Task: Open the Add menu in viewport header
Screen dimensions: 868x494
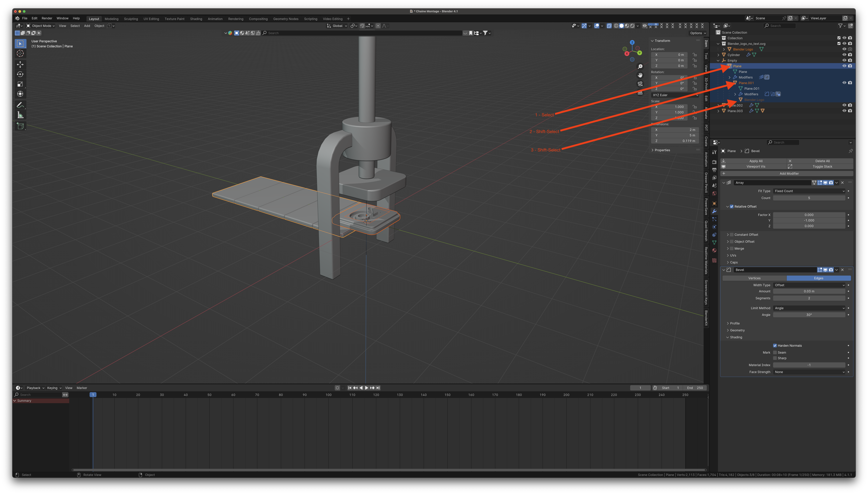Action: [87, 26]
